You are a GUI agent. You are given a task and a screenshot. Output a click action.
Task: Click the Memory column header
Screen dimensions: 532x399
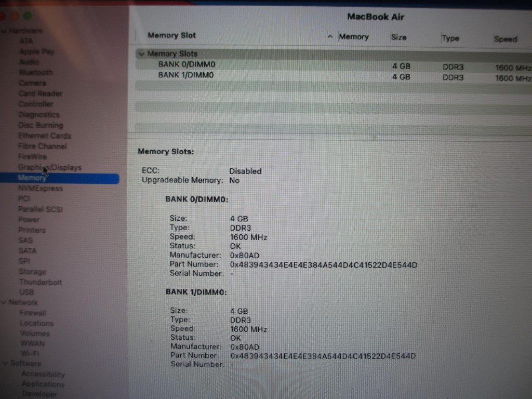click(353, 37)
